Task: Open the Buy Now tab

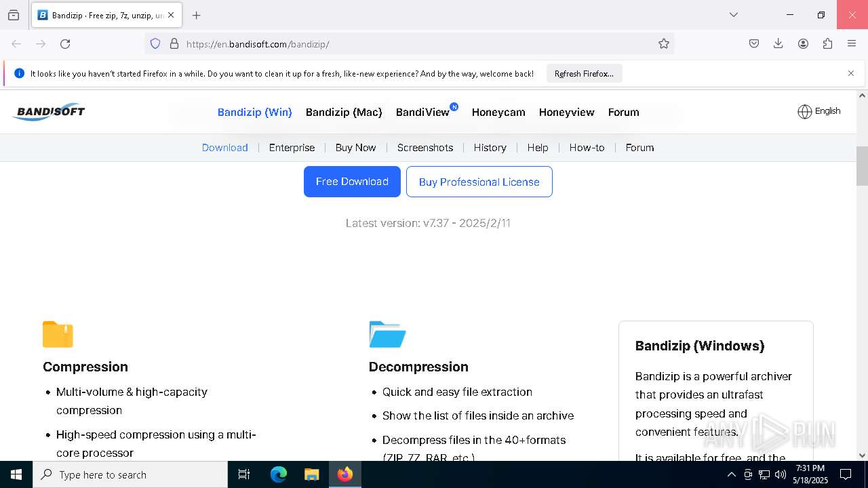Action: (x=355, y=148)
